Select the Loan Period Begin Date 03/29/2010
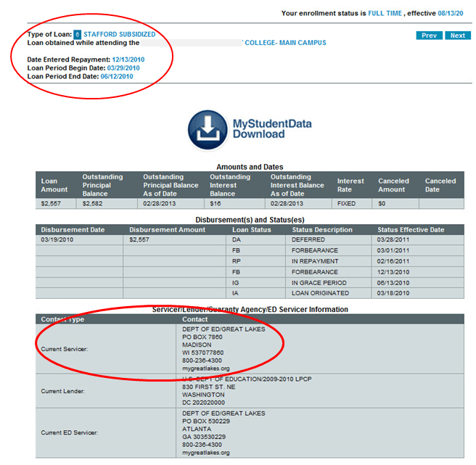Screen dimensions: 476x465 pyautogui.click(x=123, y=68)
